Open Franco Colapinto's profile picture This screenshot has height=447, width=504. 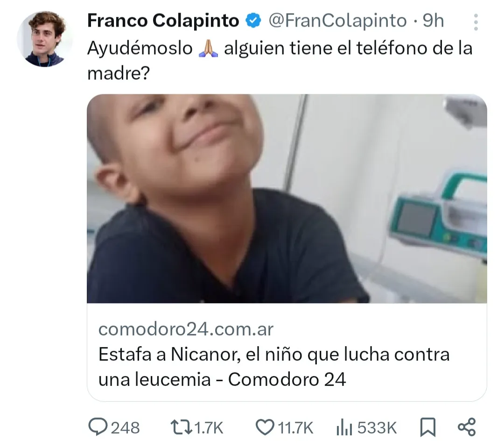tap(45, 39)
